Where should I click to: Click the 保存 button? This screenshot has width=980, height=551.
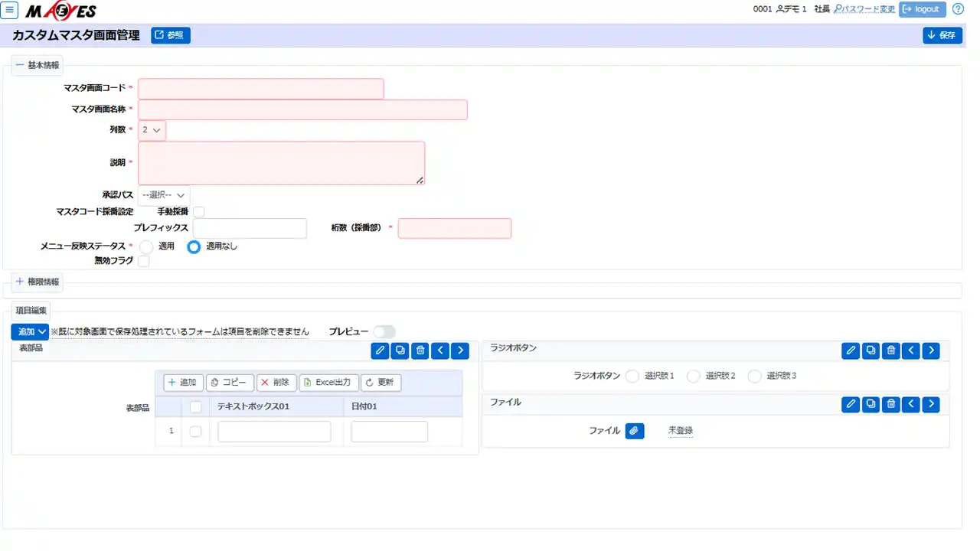point(942,35)
